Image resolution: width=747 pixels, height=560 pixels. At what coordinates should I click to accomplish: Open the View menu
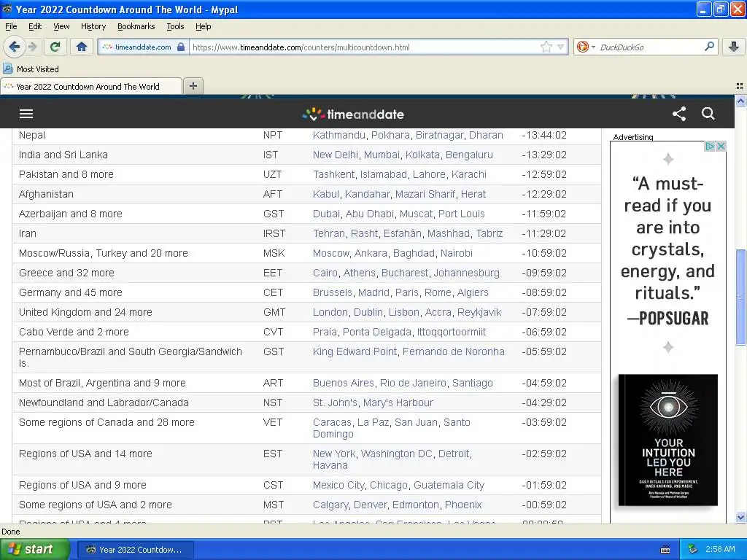tap(61, 26)
